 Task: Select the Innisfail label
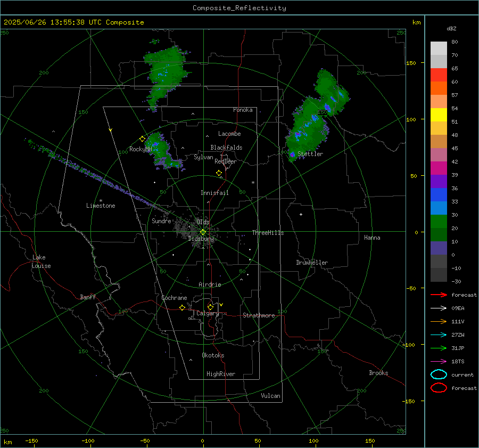click(214, 193)
